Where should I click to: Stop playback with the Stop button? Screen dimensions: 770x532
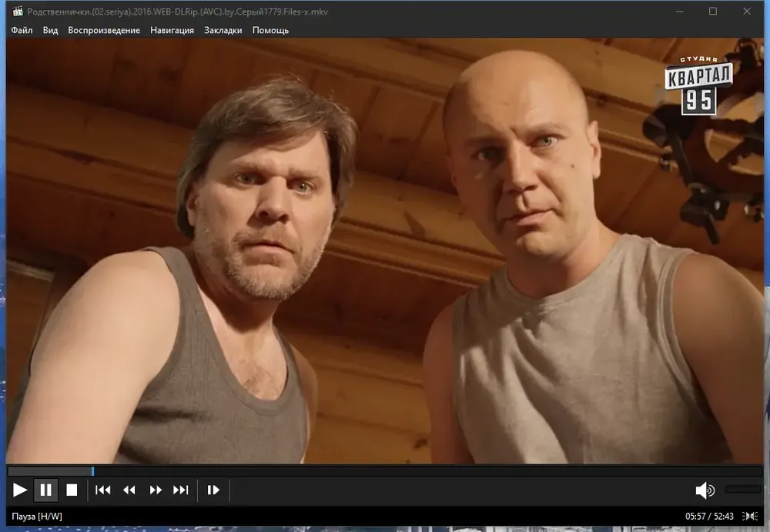click(72, 490)
